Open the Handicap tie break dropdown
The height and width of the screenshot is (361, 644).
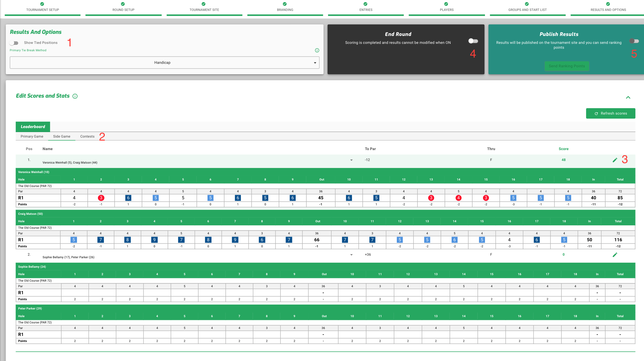165,63
